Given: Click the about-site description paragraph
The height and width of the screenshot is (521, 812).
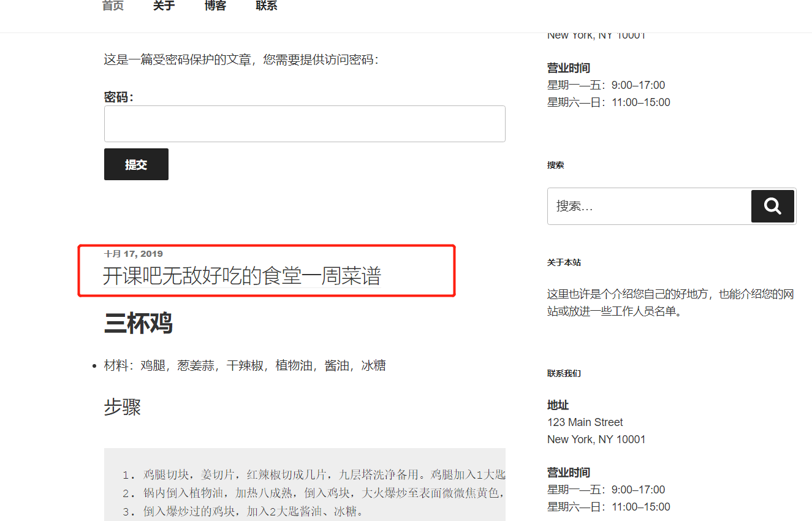Looking at the screenshot, I should [670, 303].
